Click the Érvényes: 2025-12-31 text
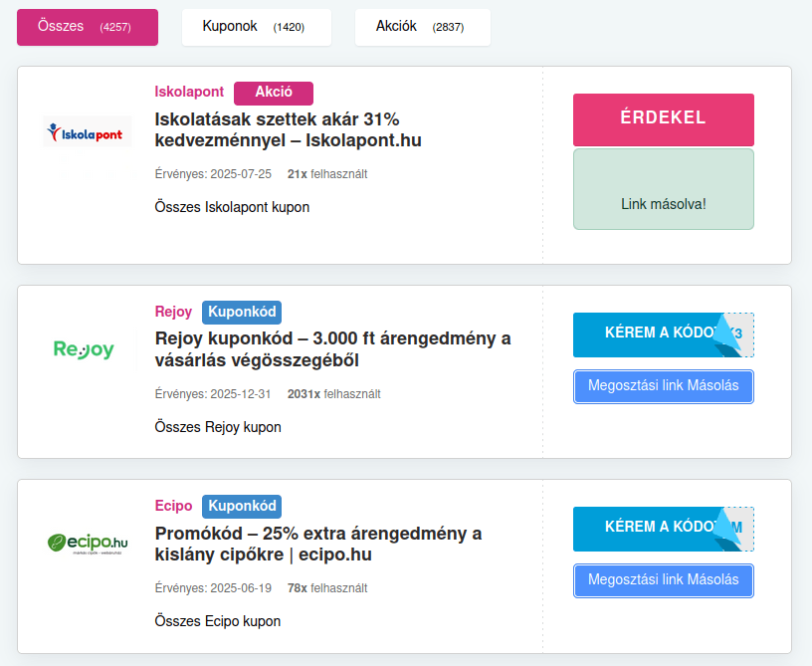This screenshot has height=666, width=812. tap(213, 394)
